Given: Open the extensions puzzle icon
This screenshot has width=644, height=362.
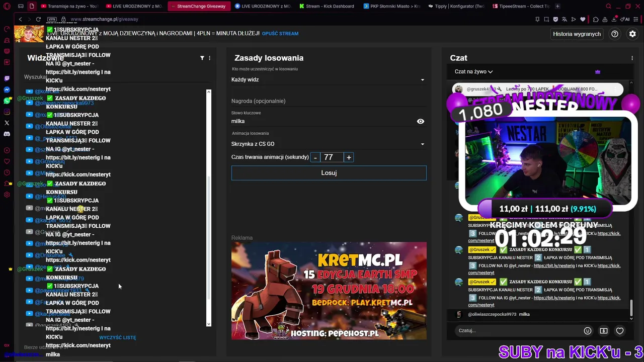Looking at the screenshot, I should point(596,19).
